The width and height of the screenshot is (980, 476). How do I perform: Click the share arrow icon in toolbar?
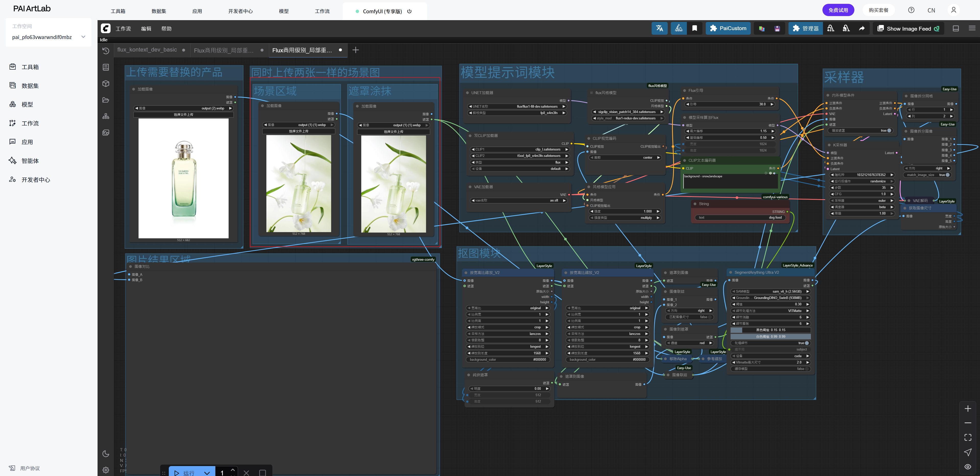(862, 29)
